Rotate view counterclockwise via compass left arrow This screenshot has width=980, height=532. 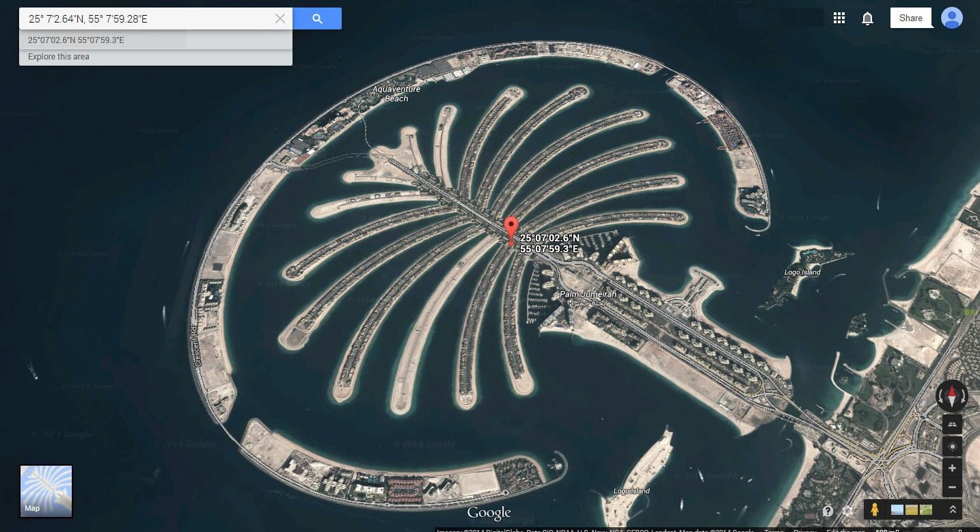940,395
